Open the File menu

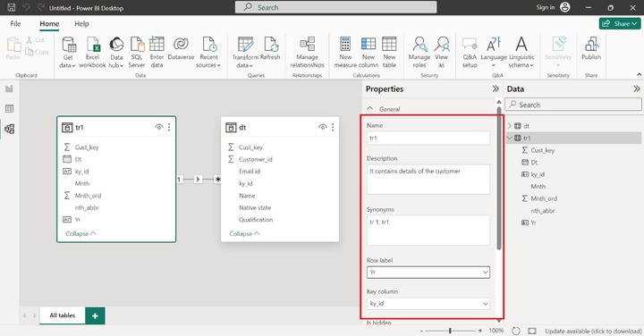coord(15,24)
